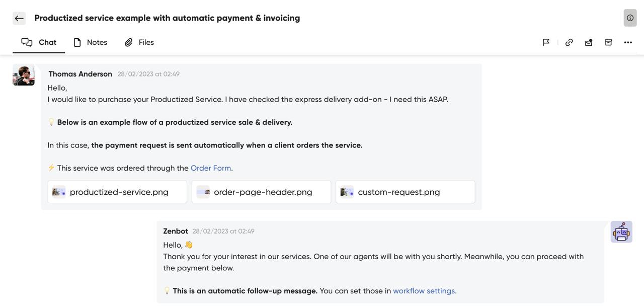The height and width of the screenshot is (308, 644).
Task: Archive this conversation
Action: coord(608,42)
